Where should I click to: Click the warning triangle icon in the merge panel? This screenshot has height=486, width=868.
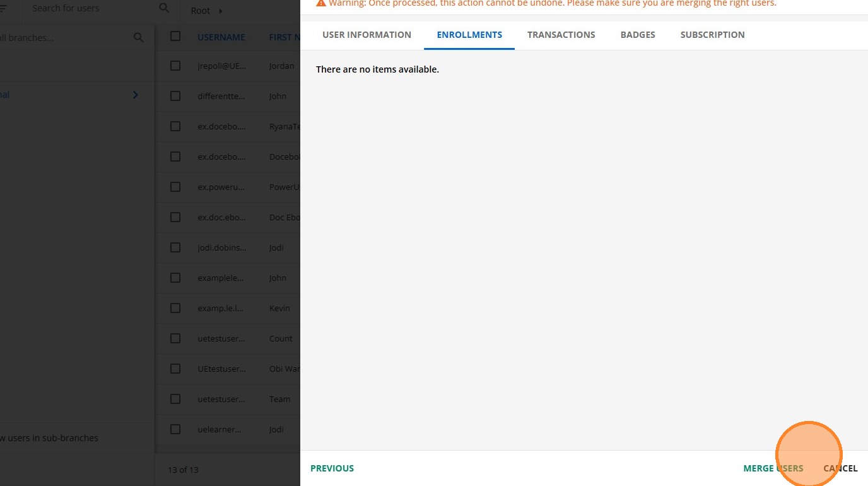pyautogui.click(x=320, y=3)
